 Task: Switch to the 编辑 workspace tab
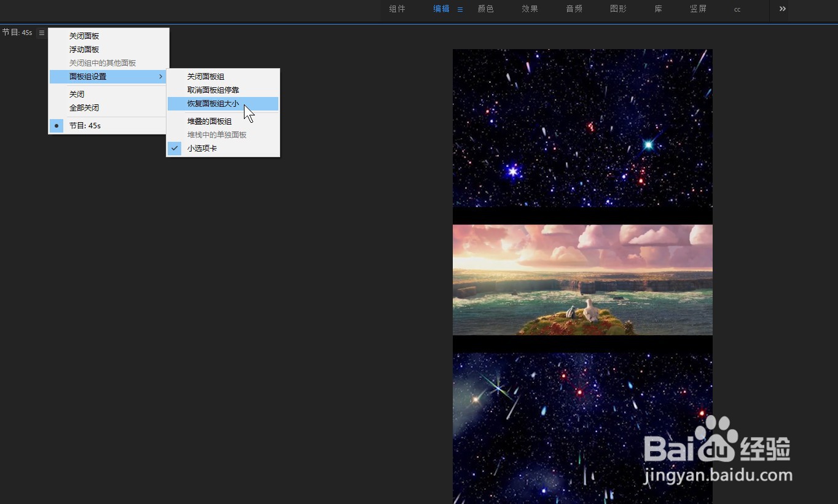click(x=441, y=9)
